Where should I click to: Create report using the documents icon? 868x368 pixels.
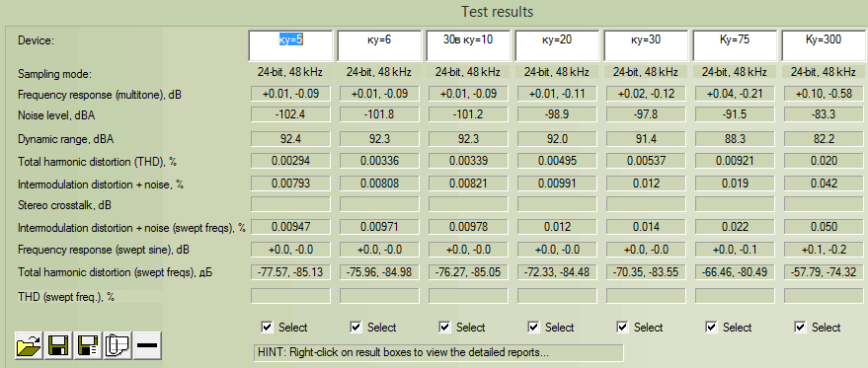(x=118, y=346)
